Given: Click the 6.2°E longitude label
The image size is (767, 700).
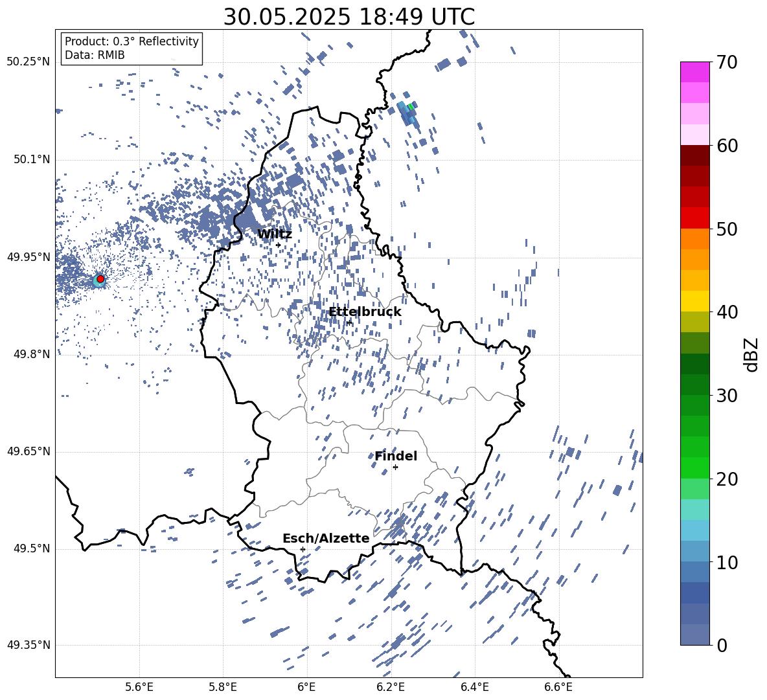Looking at the screenshot, I should pyautogui.click(x=391, y=687).
